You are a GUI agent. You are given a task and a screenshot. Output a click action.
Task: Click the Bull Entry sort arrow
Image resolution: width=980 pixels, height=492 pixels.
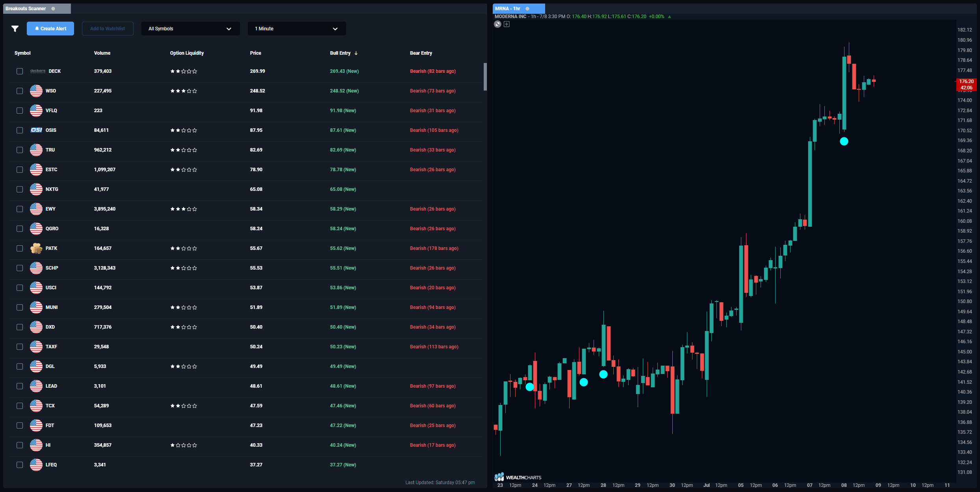point(356,53)
